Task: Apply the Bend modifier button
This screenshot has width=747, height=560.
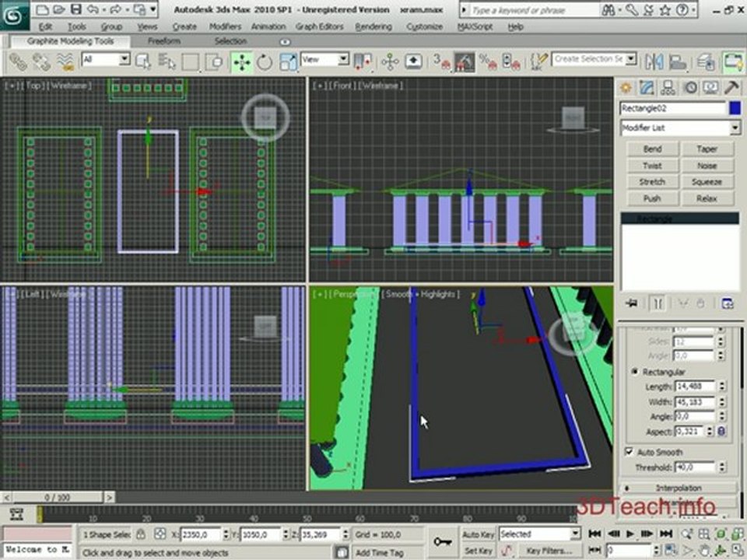Action: click(652, 149)
